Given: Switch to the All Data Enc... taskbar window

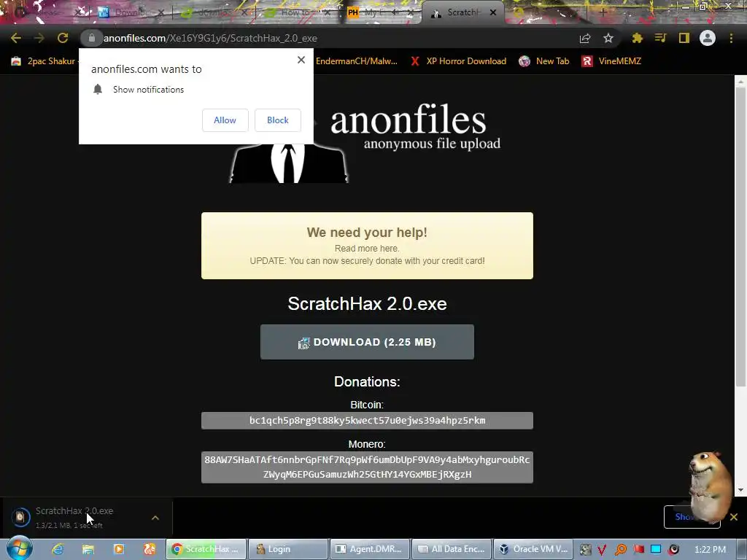Looking at the screenshot, I should pos(452,549).
